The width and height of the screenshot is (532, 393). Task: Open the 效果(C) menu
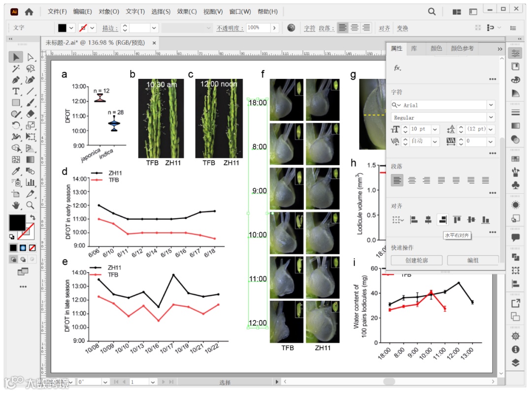(x=187, y=11)
